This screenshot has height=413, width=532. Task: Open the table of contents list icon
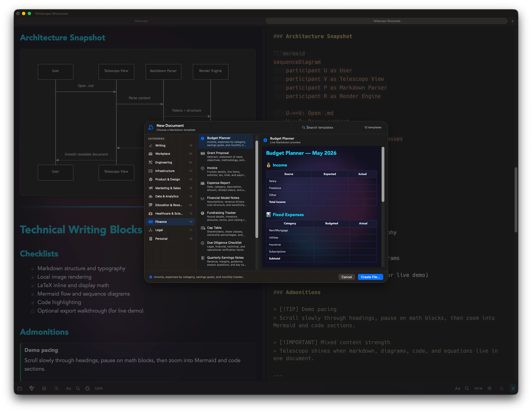click(56, 388)
